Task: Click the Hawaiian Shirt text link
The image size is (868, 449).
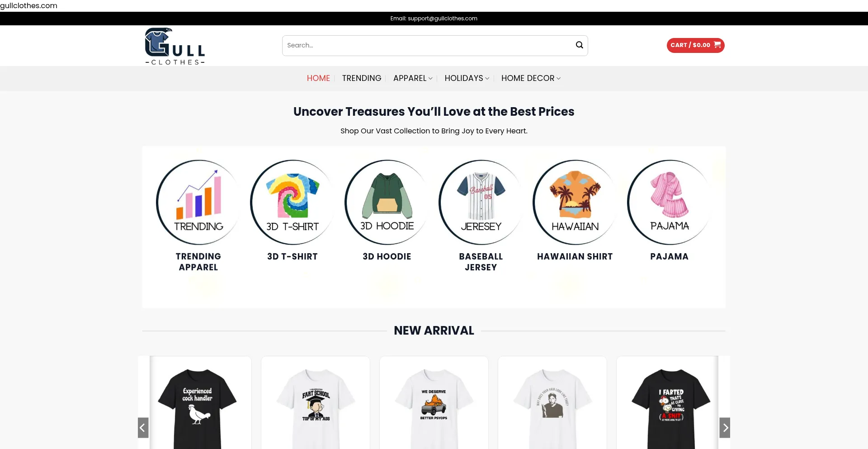Action: tap(575, 256)
